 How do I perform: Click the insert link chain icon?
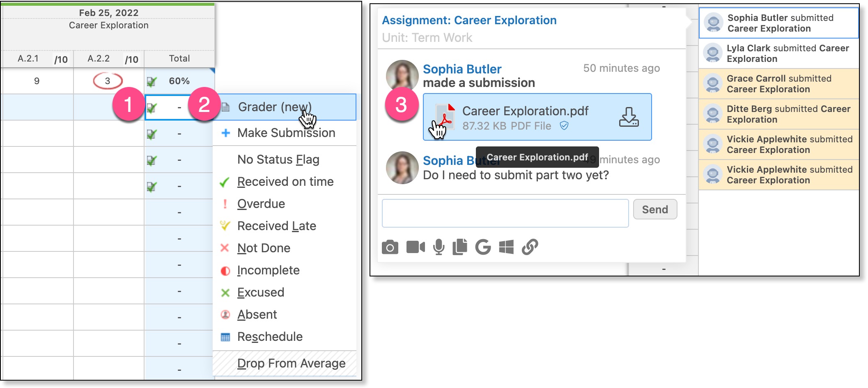coord(530,247)
